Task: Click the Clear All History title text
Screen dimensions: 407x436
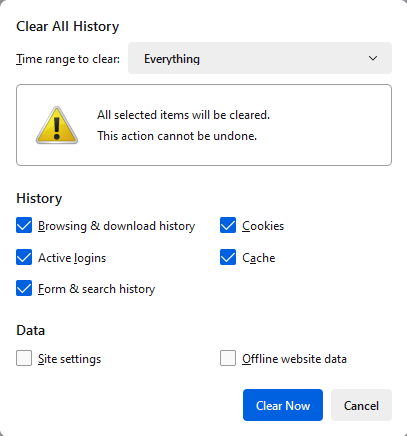Action: pos(68,26)
